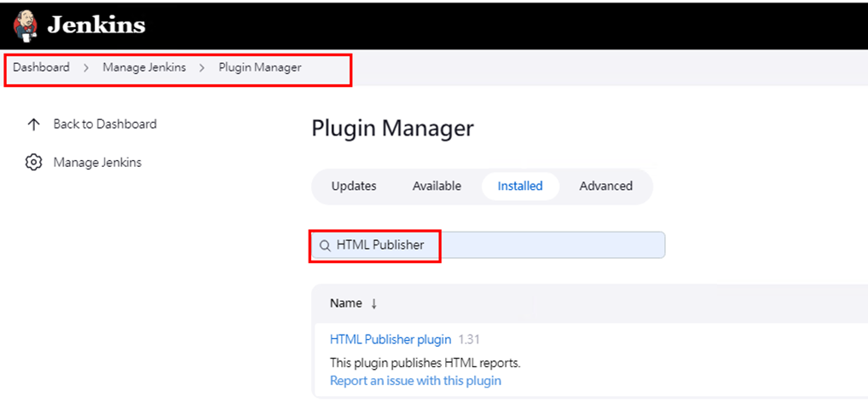Click Report an issue with this plugin
The width and height of the screenshot is (868, 414).
point(415,381)
